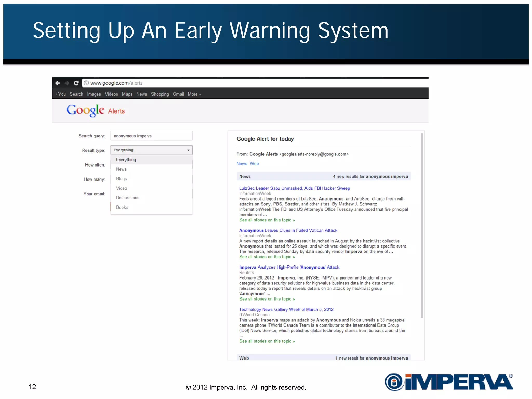532x399 pixels.
Task: Click the Imperva logo on slide
Action: [449, 382]
